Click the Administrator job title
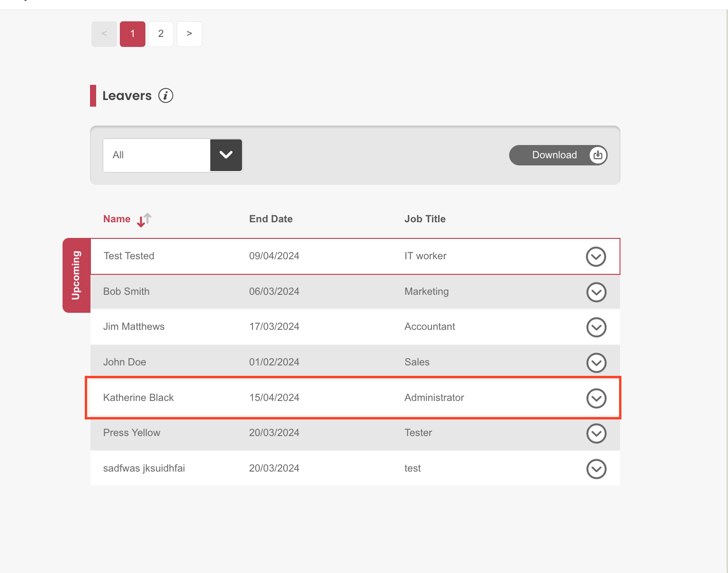Image resolution: width=728 pixels, height=573 pixels. (x=434, y=398)
